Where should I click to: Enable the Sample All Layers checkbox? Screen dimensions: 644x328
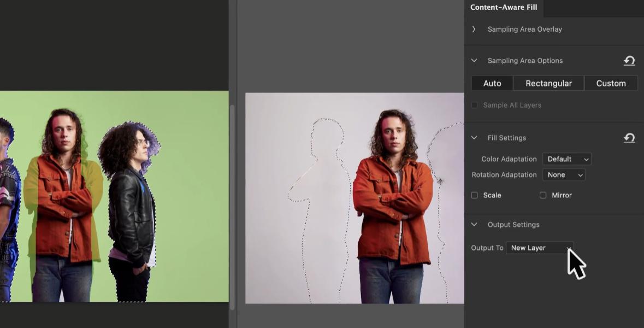[474, 105]
